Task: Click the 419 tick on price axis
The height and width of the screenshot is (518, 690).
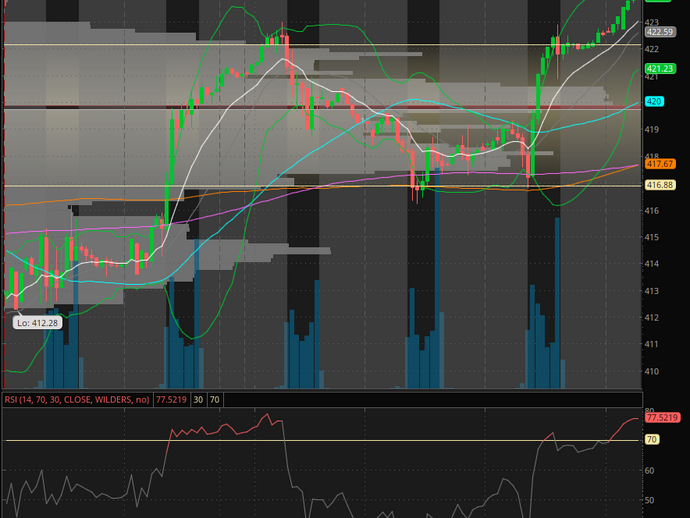Action: [651, 129]
